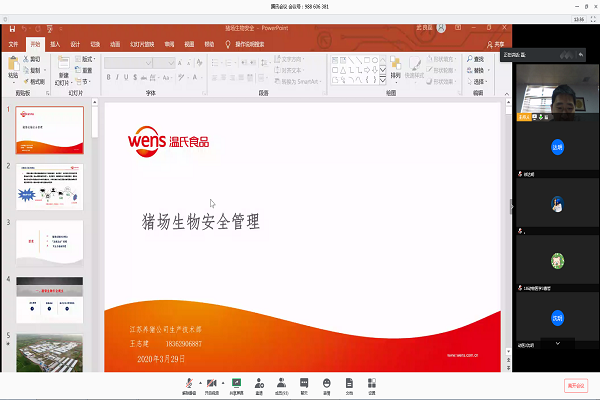The width and height of the screenshot is (600, 400).
Task: Open the 文件 (File) menu tab
Action: [13, 44]
